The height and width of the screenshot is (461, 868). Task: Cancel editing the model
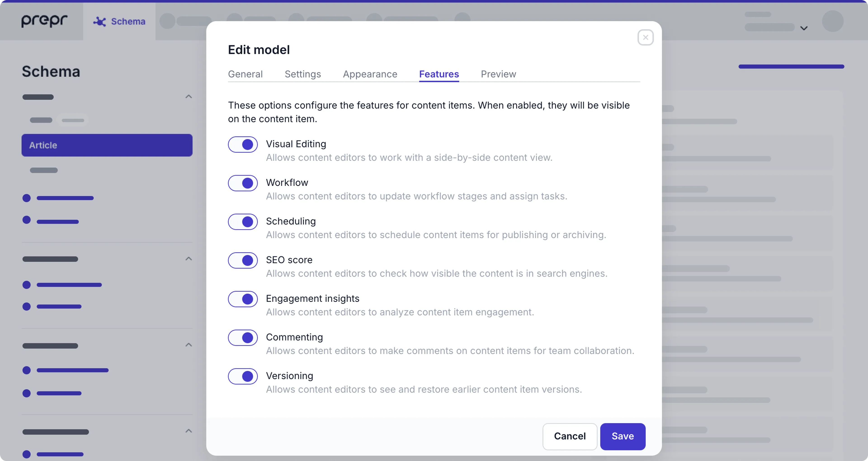pyautogui.click(x=569, y=436)
